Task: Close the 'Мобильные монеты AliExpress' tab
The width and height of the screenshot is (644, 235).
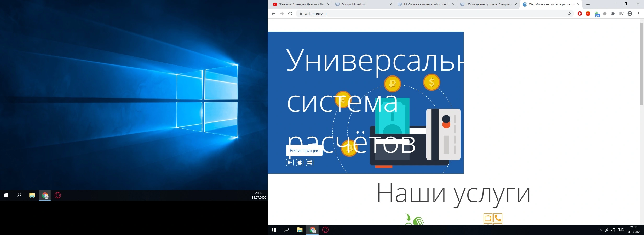Action: [453, 4]
